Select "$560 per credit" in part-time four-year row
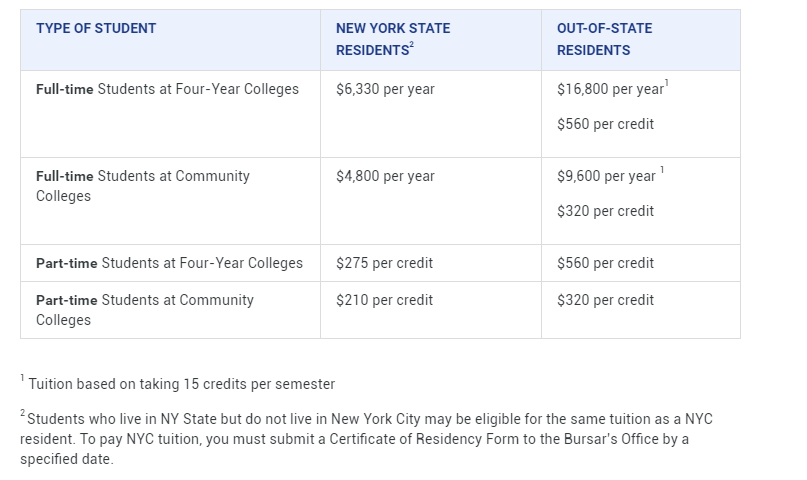This screenshot has height=480, width=807. [605, 263]
